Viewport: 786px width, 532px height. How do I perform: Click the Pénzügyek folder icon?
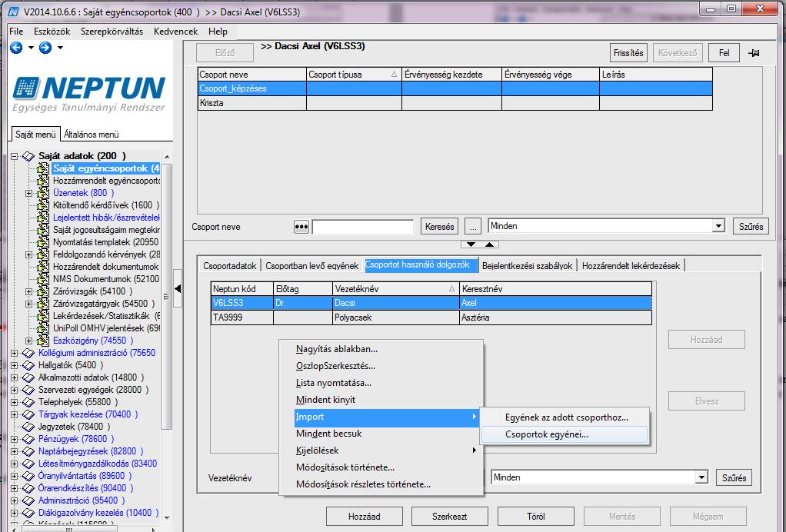[28, 439]
